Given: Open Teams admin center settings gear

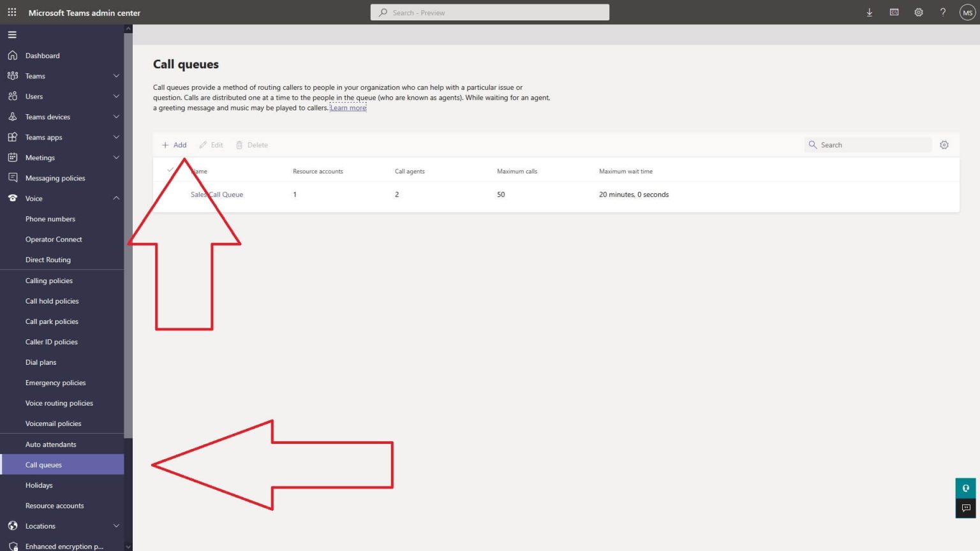Looking at the screenshot, I should [918, 12].
